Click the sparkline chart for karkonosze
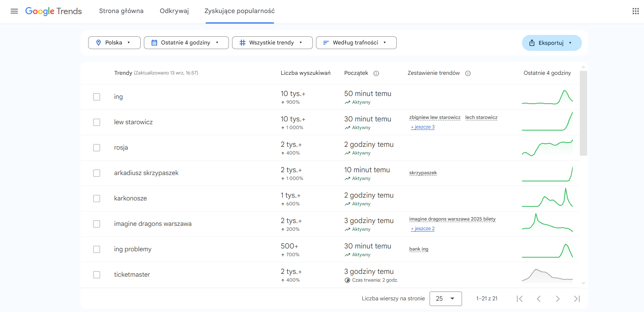The height and width of the screenshot is (312, 644). pos(547,198)
